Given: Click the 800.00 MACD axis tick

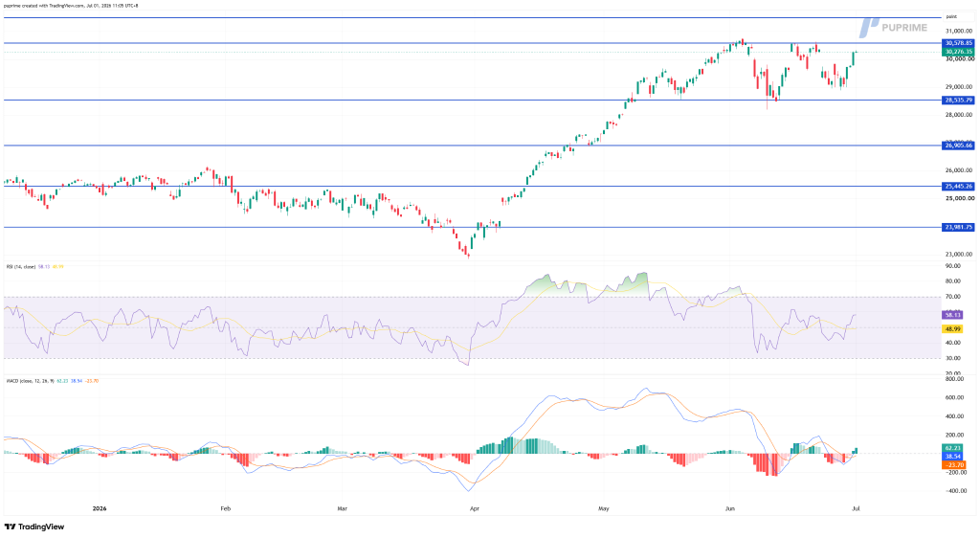Looking at the screenshot, I should click(954, 379).
